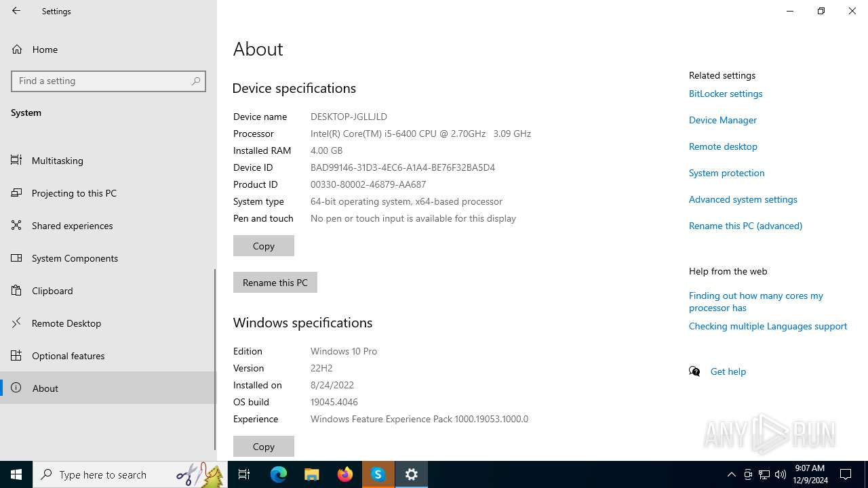868x488 pixels.
Task: Click the Settings gear taskbar icon
Action: [x=412, y=474]
